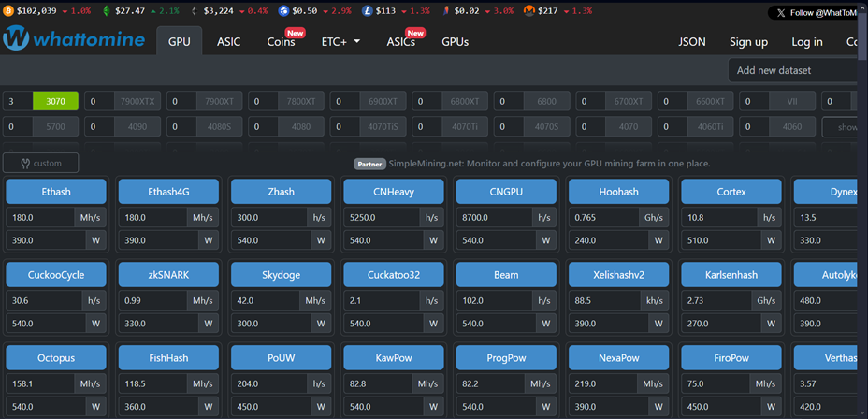Viewport: 868px width, 419px height.
Task: Open the ASIC tab
Action: pos(228,42)
